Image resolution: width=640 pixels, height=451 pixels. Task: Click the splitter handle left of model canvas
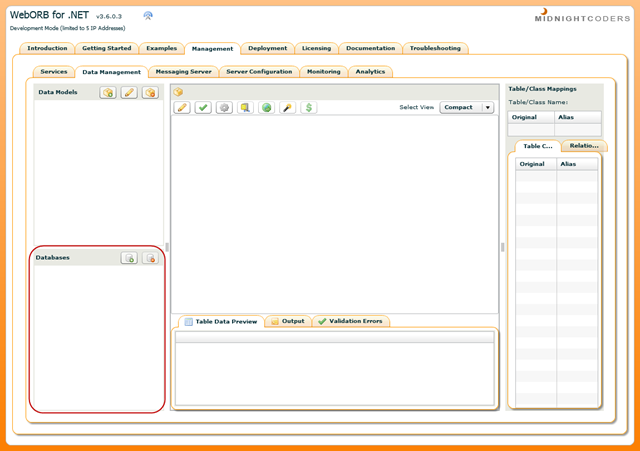pyautogui.click(x=167, y=247)
